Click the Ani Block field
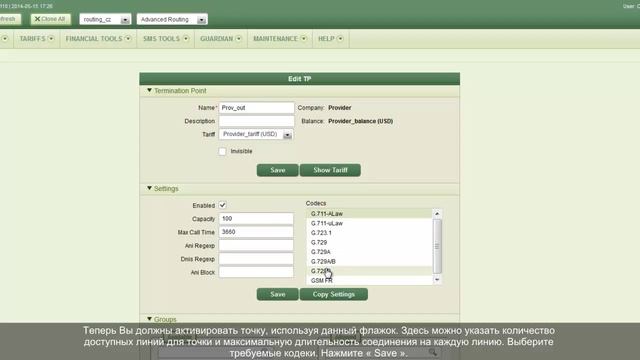Viewport: 640px width, 360px height. click(x=256, y=272)
